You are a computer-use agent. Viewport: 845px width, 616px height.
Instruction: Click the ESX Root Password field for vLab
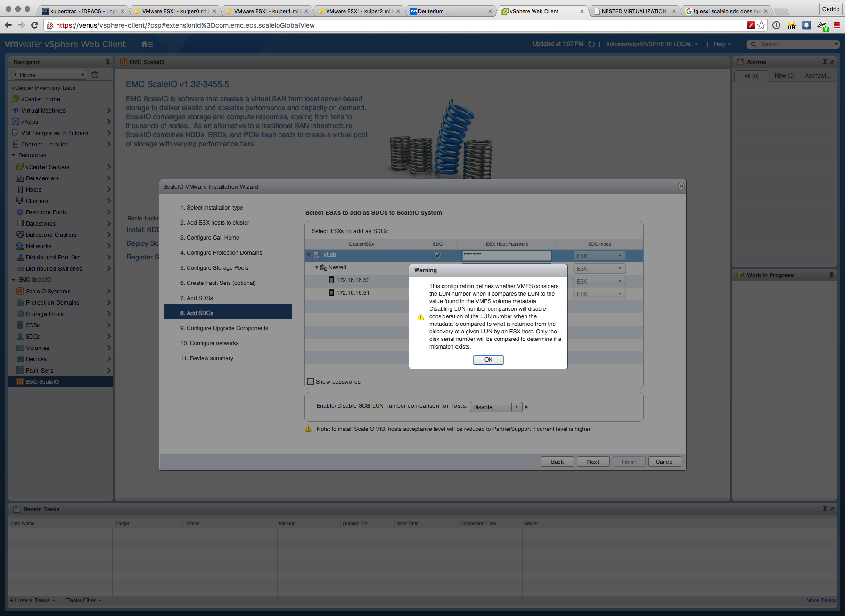507,256
